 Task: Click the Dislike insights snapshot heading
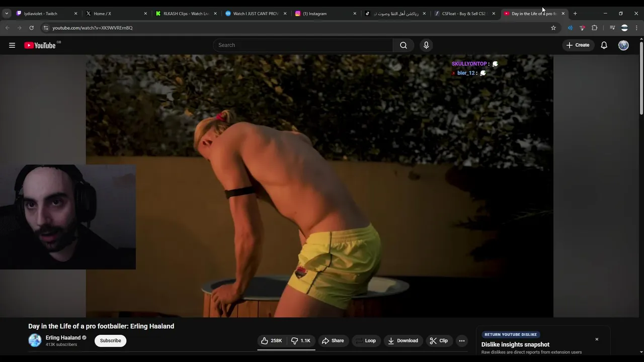tap(515, 344)
